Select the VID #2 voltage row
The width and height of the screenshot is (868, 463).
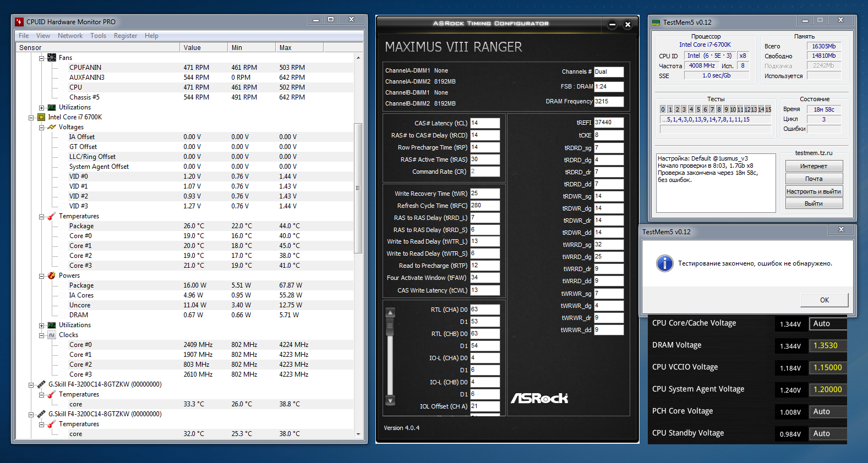(185, 196)
